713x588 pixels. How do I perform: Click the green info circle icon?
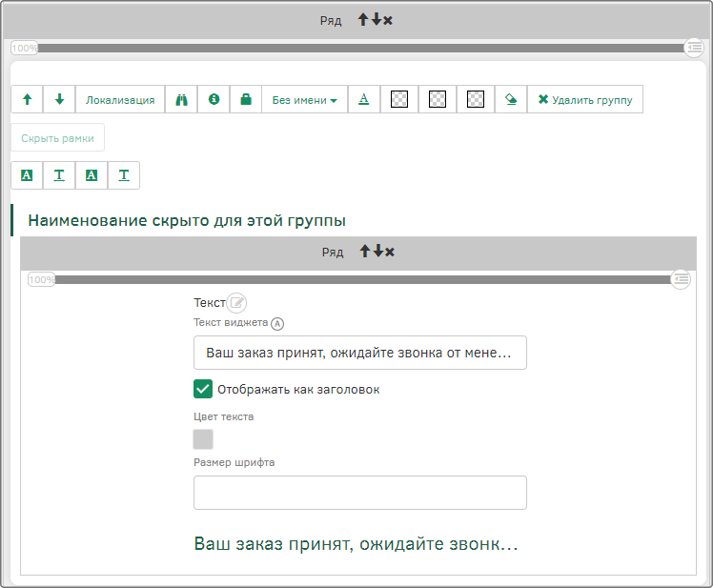(x=214, y=99)
